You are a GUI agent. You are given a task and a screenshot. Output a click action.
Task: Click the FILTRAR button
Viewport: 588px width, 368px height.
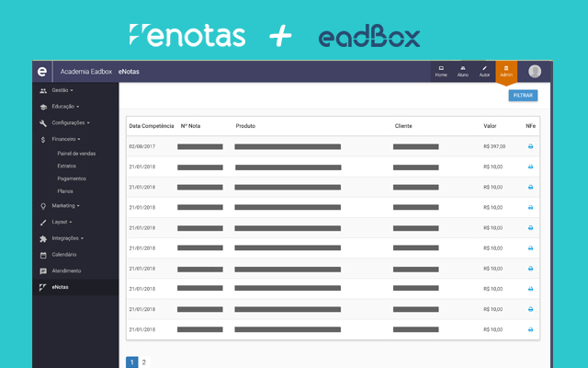[523, 96]
